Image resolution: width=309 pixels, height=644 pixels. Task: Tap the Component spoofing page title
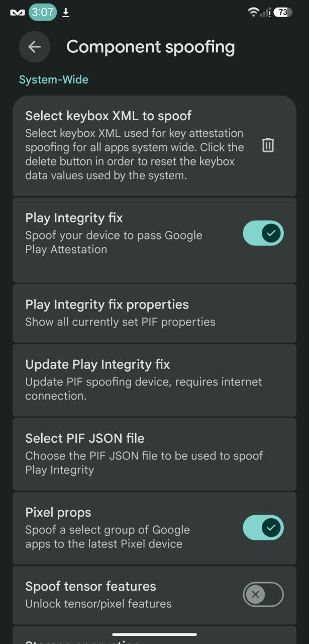tap(151, 47)
